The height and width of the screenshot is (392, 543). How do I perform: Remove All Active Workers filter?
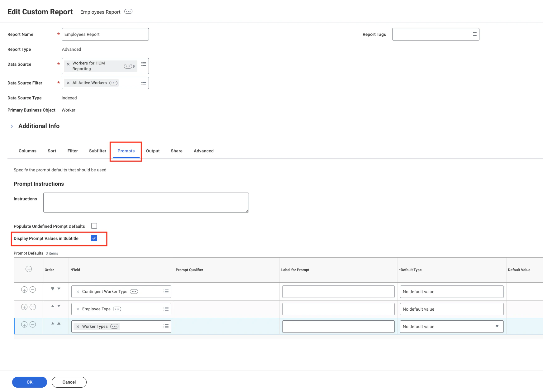pyautogui.click(x=68, y=83)
